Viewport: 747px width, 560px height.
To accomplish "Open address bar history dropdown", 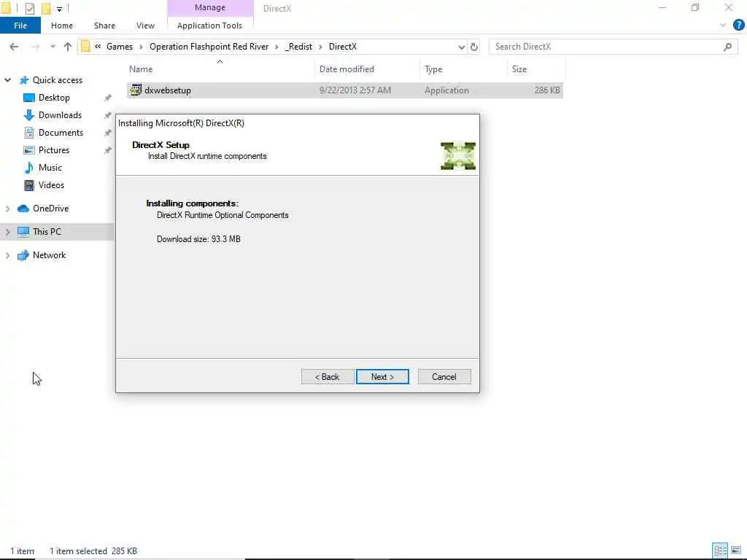I will click(x=461, y=47).
